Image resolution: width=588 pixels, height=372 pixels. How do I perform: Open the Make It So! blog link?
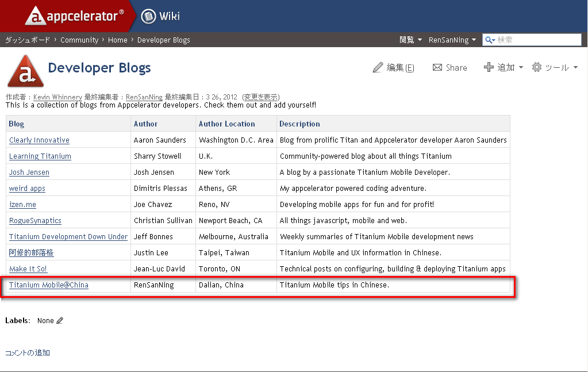(28, 269)
